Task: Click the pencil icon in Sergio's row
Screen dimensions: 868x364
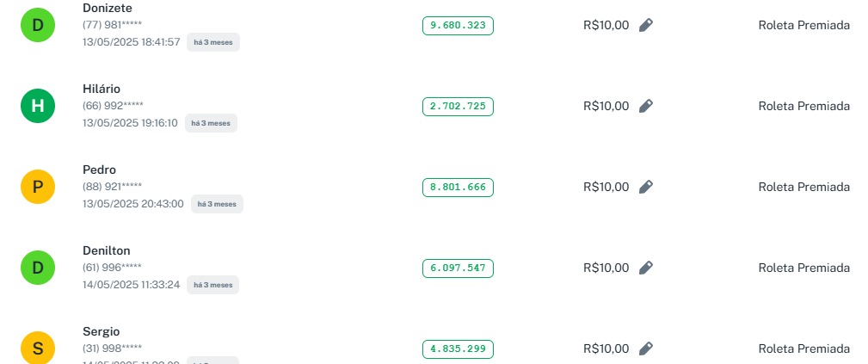Action: 646,349
